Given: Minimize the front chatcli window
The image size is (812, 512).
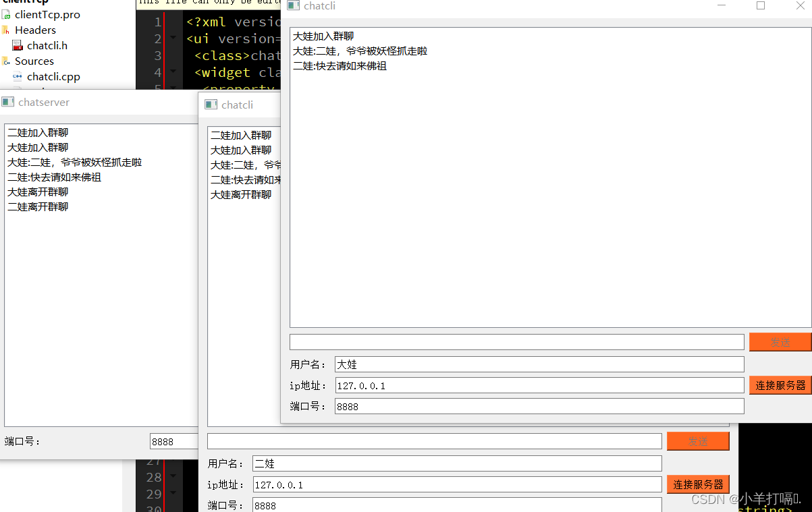Looking at the screenshot, I should pyautogui.click(x=722, y=5).
